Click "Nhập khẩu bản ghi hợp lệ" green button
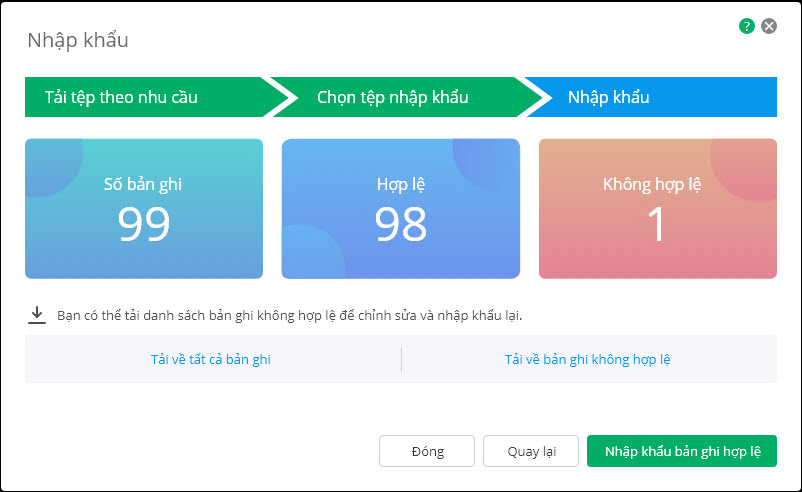Viewport: 802px width, 492px height. click(681, 451)
